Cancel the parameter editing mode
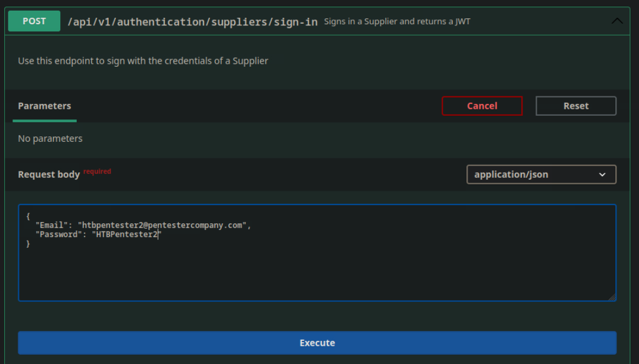 482,106
